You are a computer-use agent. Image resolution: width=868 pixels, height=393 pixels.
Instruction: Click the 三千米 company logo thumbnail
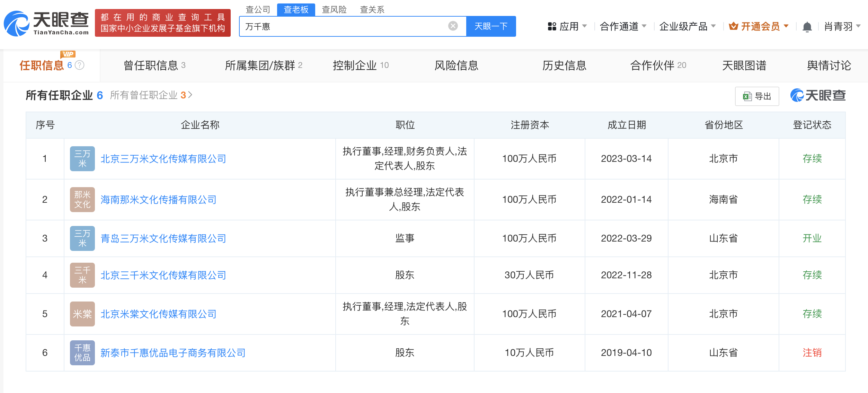pyautogui.click(x=82, y=275)
